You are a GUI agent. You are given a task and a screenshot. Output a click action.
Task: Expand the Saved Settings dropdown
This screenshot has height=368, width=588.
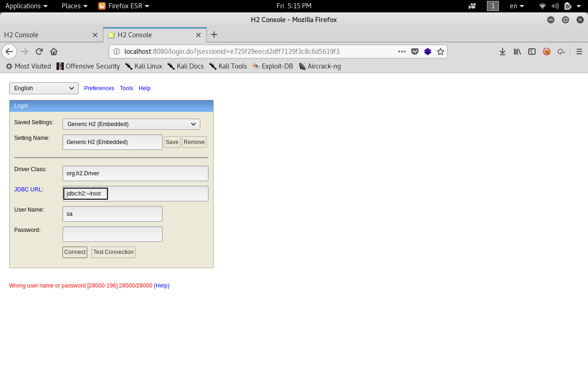(x=131, y=124)
